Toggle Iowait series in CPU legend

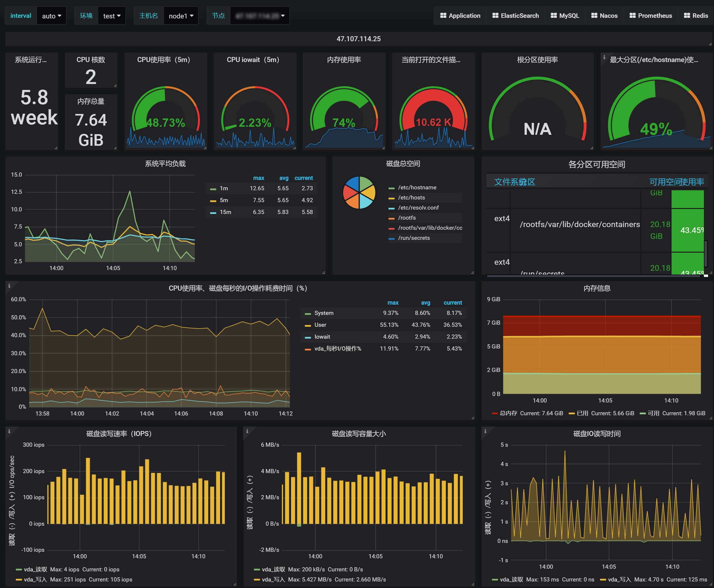(x=322, y=337)
